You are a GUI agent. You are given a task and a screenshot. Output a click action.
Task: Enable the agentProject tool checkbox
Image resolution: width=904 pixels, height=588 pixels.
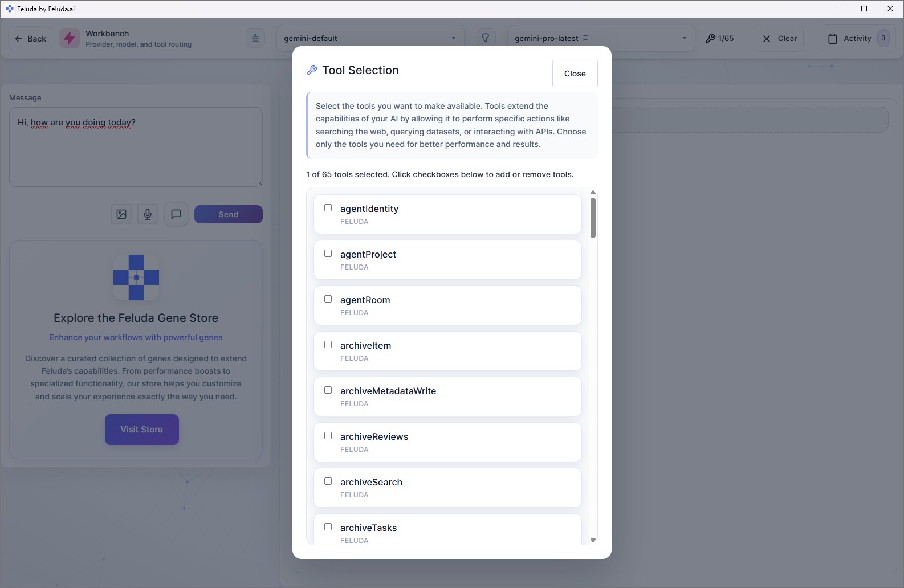tap(328, 254)
